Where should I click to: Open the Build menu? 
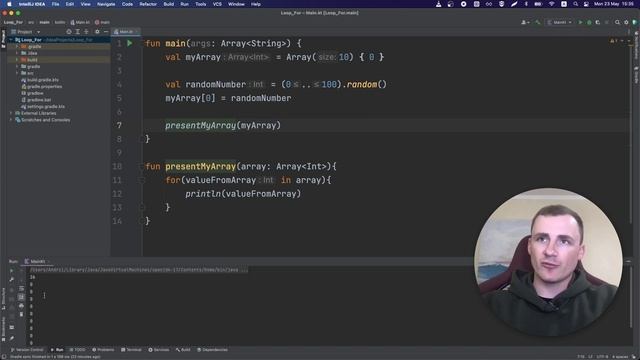pos(169,4)
